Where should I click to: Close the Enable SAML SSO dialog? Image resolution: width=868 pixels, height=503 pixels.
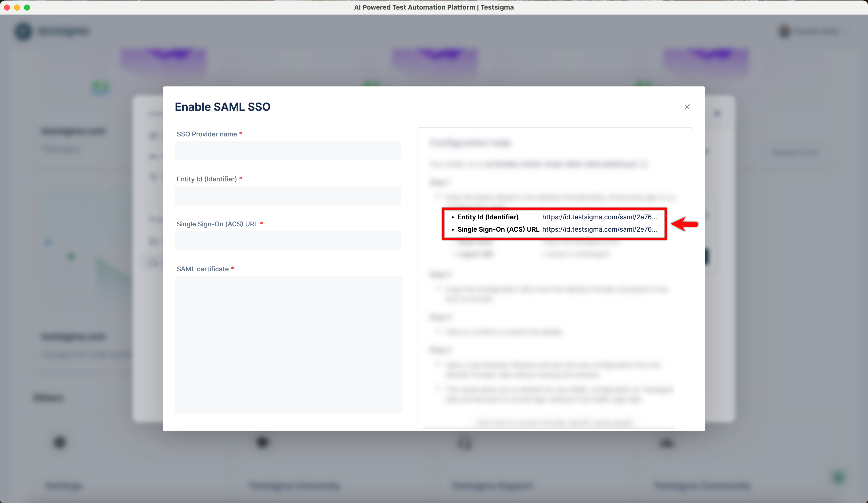pos(687,107)
